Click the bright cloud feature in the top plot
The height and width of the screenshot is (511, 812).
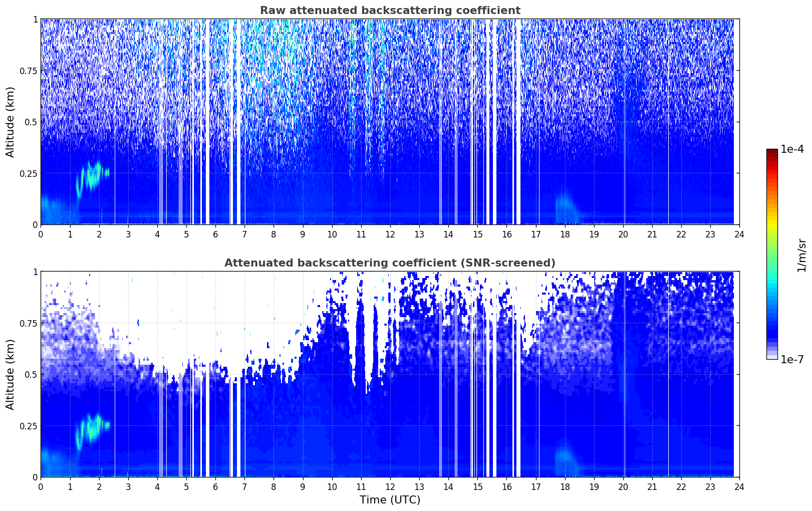tap(92, 178)
